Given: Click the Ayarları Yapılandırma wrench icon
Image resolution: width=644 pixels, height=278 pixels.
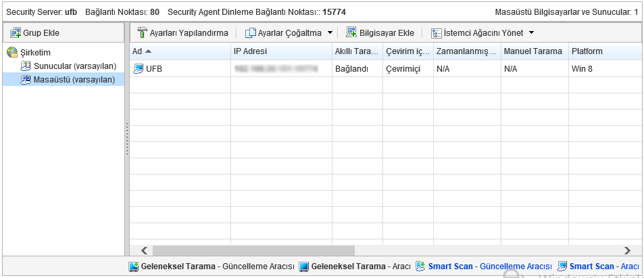Looking at the screenshot, I should click(142, 32).
